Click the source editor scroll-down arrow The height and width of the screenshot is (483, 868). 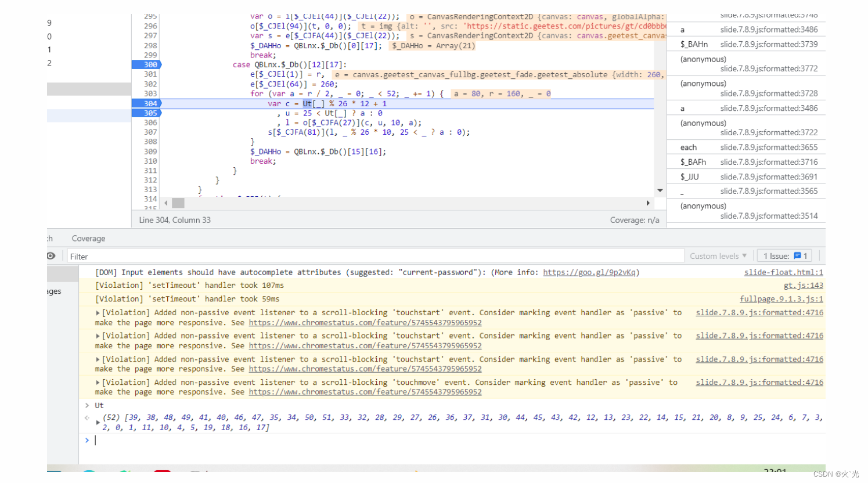click(660, 190)
